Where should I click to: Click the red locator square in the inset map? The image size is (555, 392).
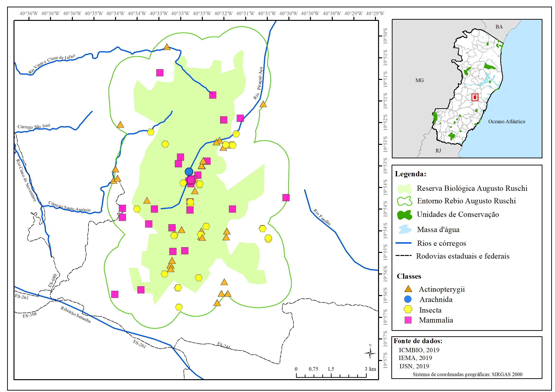pos(475,97)
